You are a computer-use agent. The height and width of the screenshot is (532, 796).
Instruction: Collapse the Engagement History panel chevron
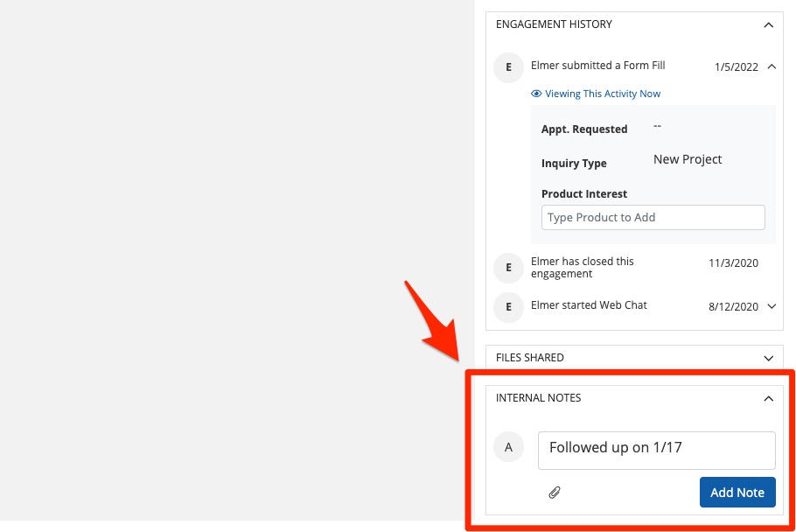pos(768,25)
